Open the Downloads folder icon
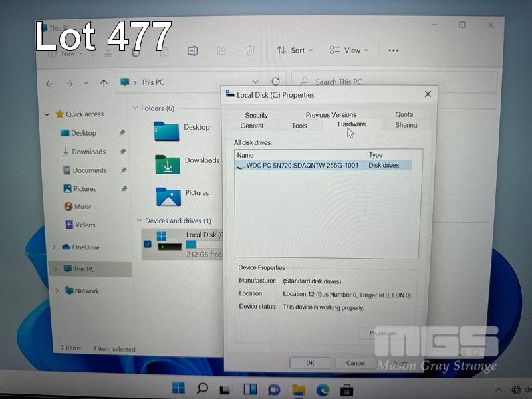 tap(168, 164)
